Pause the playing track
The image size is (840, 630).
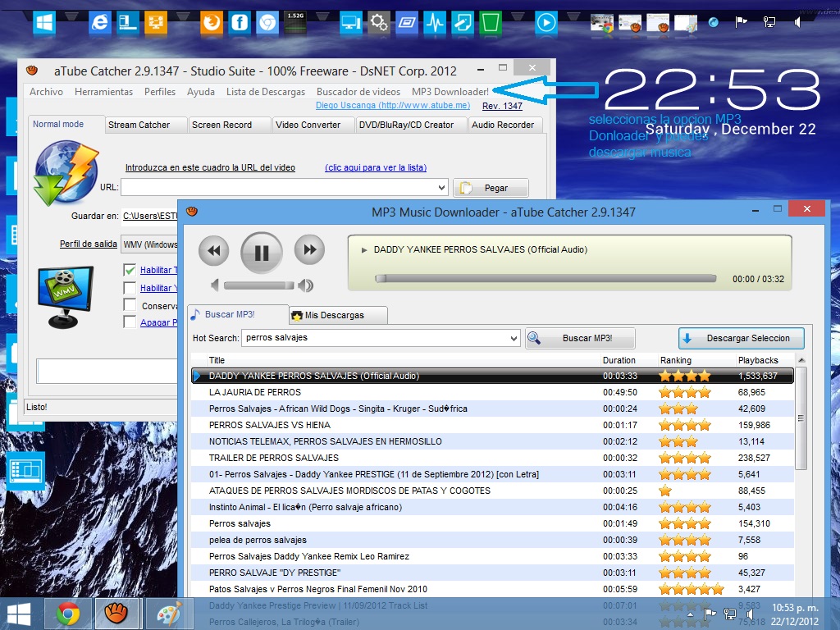(x=262, y=253)
